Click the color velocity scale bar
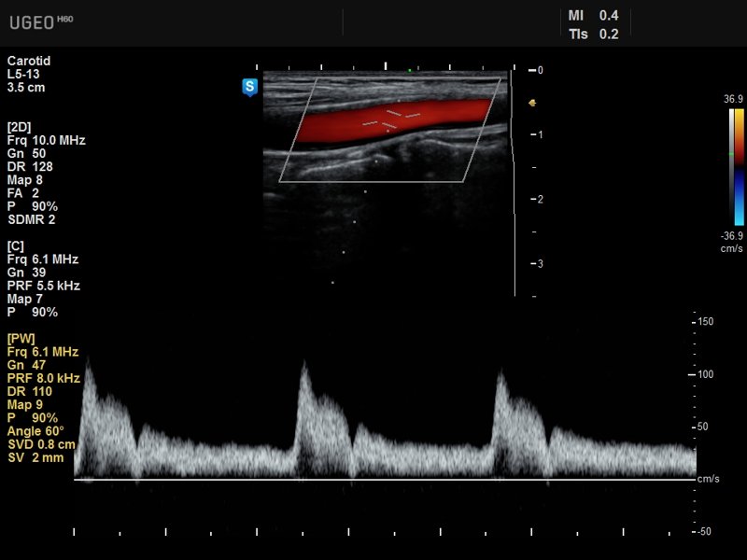747x560 pixels. click(x=738, y=166)
